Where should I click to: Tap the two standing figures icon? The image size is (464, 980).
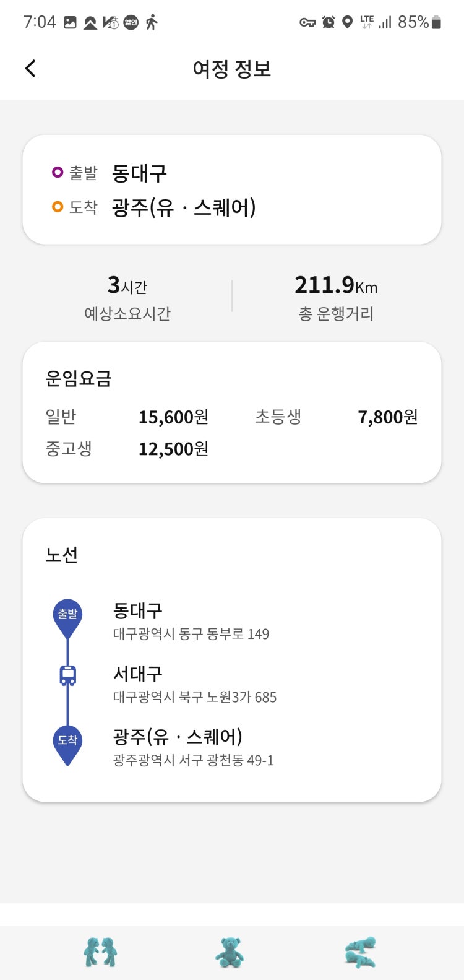point(100,952)
